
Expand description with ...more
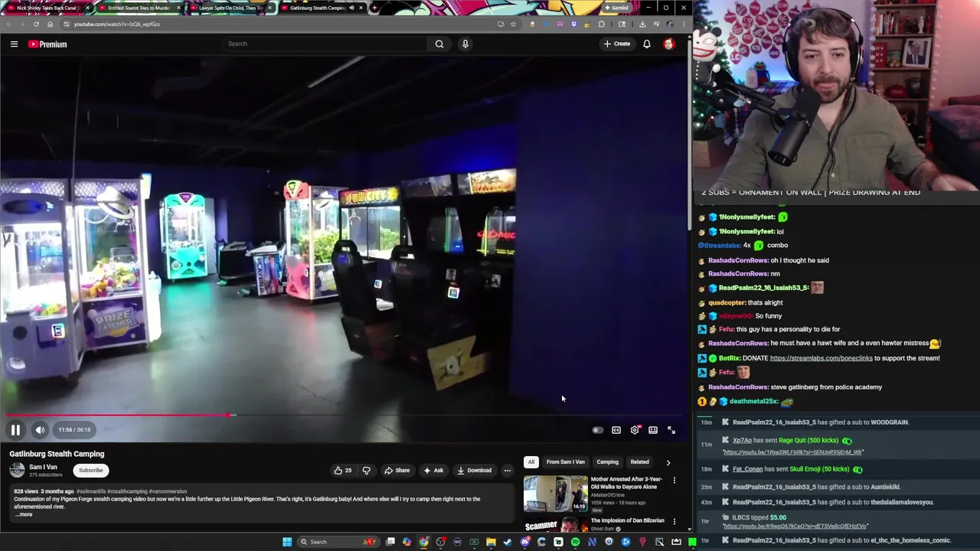click(x=24, y=514)
